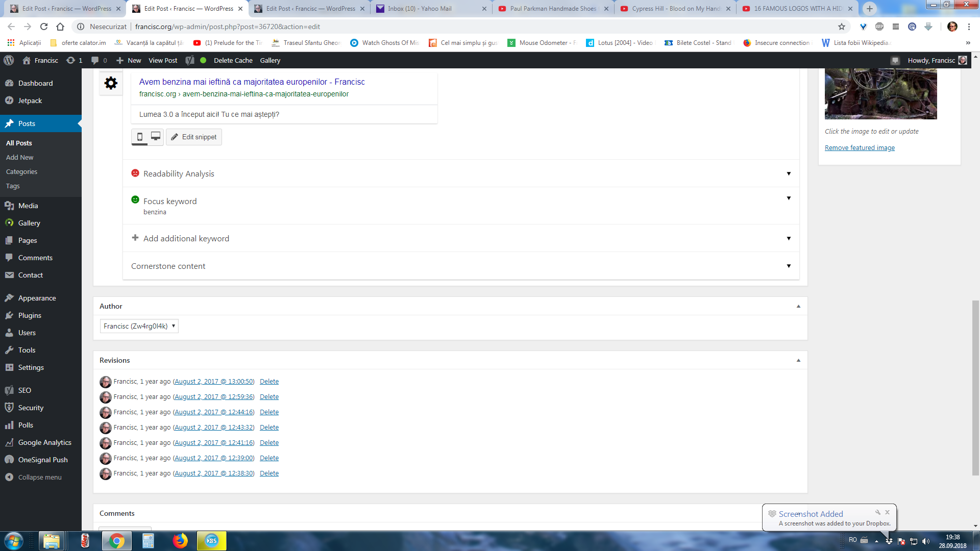This screenshot has width=980, height=551.
Task: Switch snippet preview to desktop view
Action: pyautogui.click(x=156, y=137)
